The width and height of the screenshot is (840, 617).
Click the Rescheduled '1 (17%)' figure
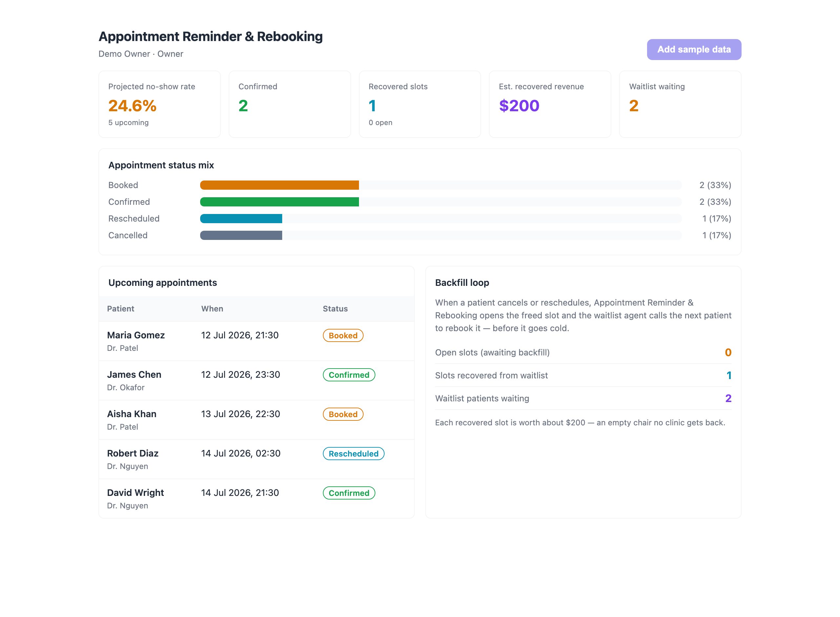(x=716, y=219)
